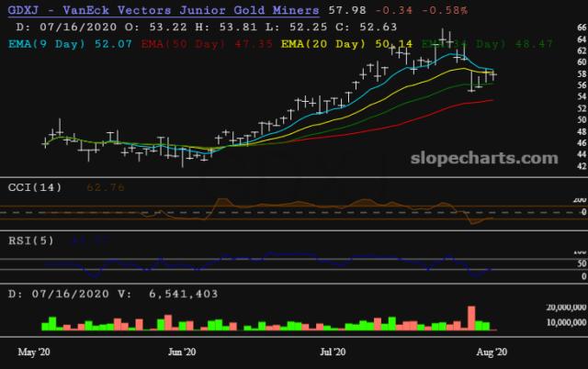Click the 20,000,000 volume axis label
The width and height of the screenshot is (588, 369).
[x=566, y=307]
